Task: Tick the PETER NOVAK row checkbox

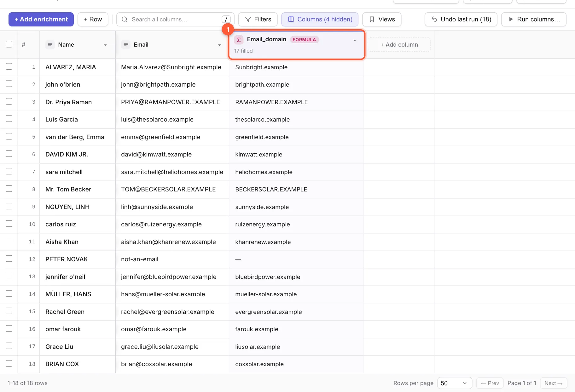Action: pos(9,258)
